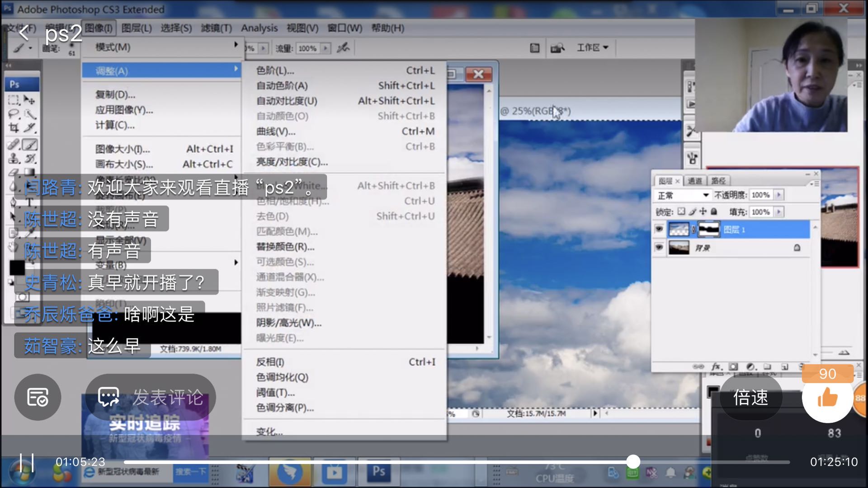Click new adjustment layer icon
868x488 pixels.
click(750, 366)
